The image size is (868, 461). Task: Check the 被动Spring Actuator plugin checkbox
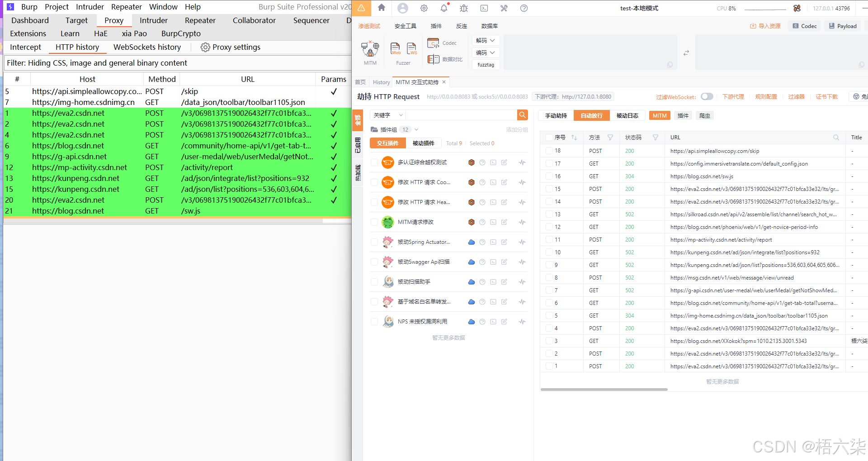point(374,242)
